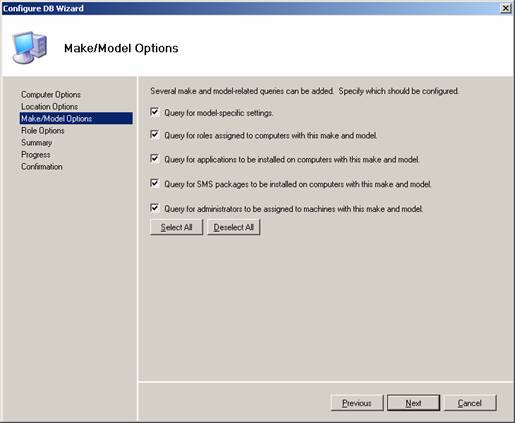Close the Configure DB Wizard window

pyautogui.click(x=506, y=8)
